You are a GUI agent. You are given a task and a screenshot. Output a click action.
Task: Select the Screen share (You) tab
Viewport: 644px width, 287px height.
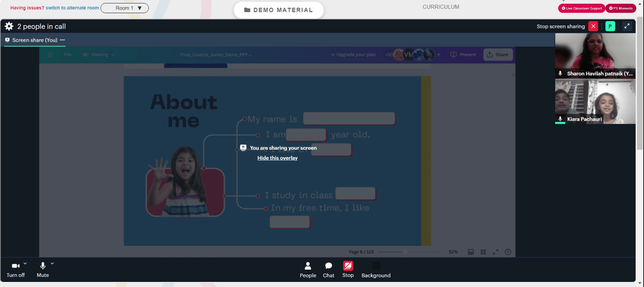35,40
